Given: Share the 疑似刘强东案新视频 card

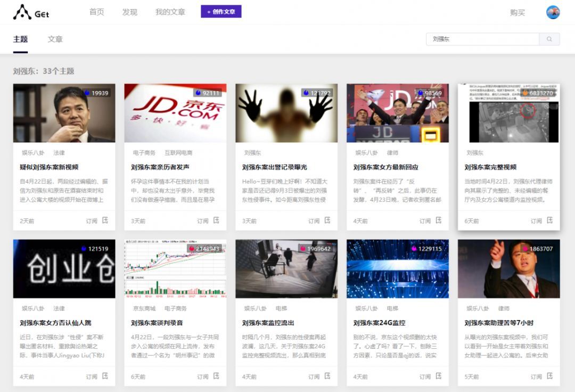Looking at the screenshot, I should 105,220.
